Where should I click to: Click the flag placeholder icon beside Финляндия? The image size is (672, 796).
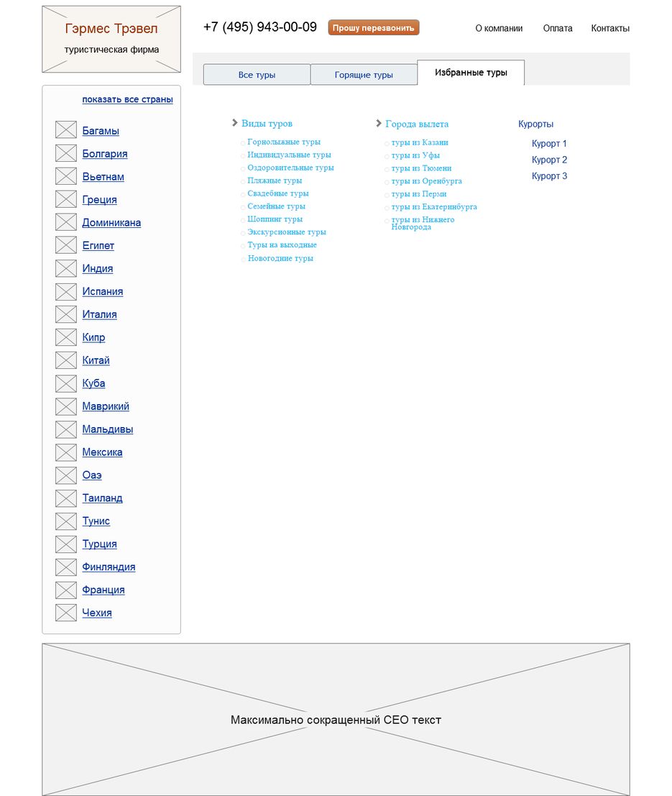(x=66, y=566)
